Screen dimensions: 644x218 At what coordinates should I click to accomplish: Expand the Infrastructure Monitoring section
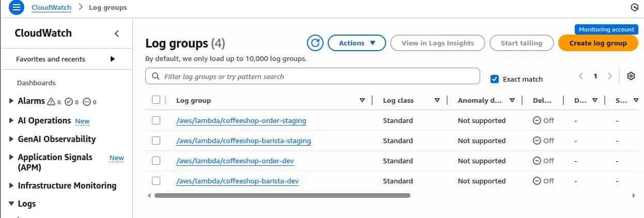pos(11,185)
